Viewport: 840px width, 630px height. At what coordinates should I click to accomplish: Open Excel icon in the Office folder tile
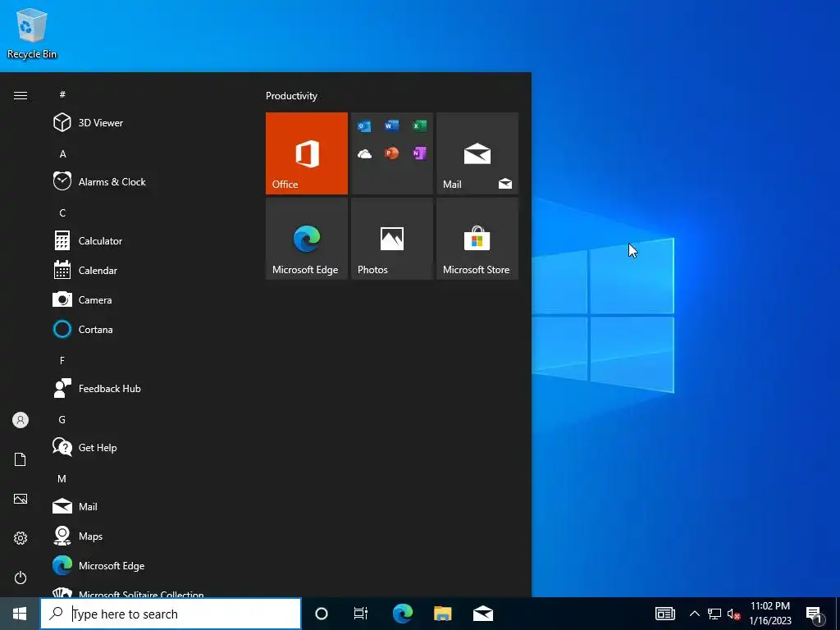tap(419, 126)
